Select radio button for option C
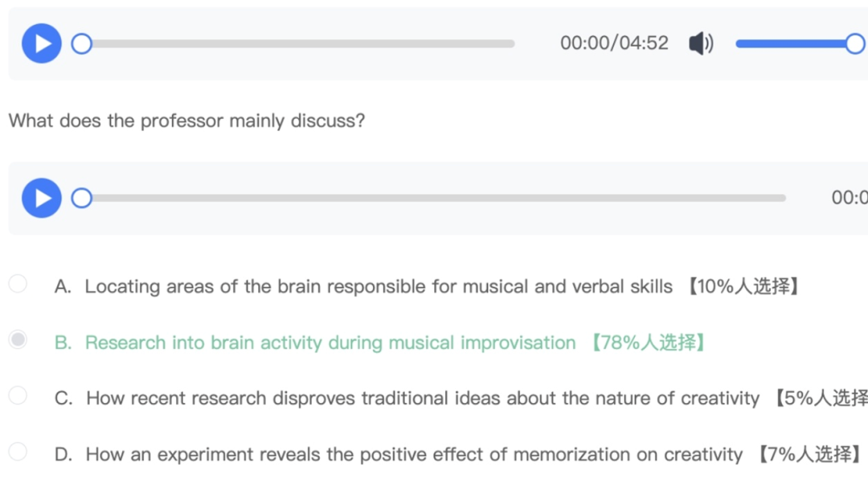 pos(18,395)
